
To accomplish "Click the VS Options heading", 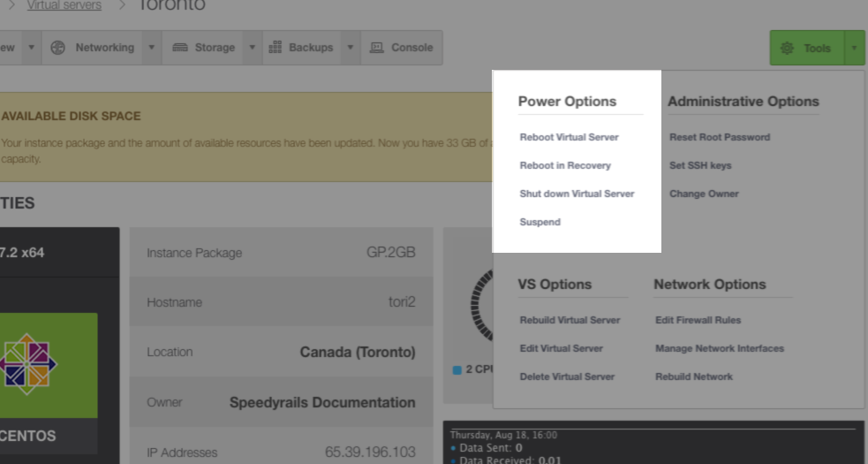I will [x=555, y=285].
